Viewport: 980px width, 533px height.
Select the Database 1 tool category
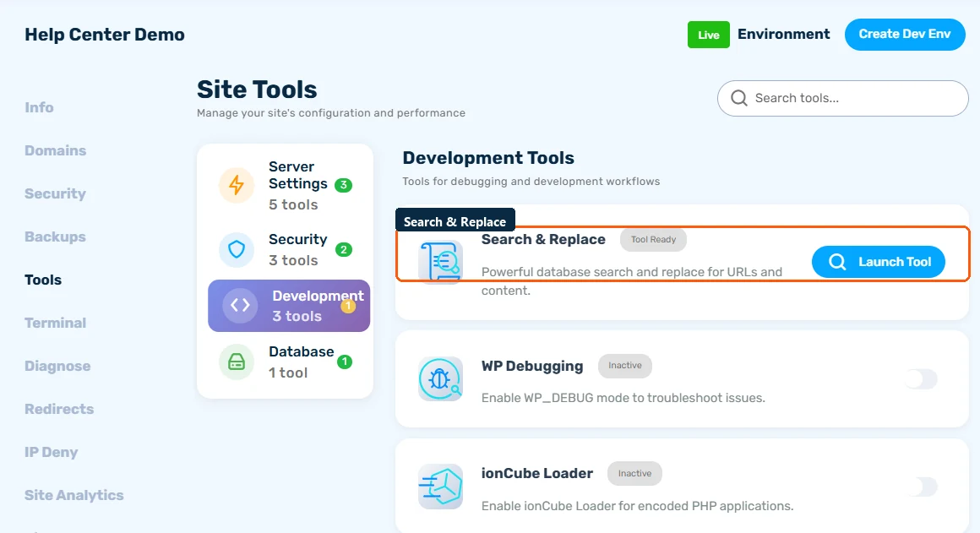285,362
